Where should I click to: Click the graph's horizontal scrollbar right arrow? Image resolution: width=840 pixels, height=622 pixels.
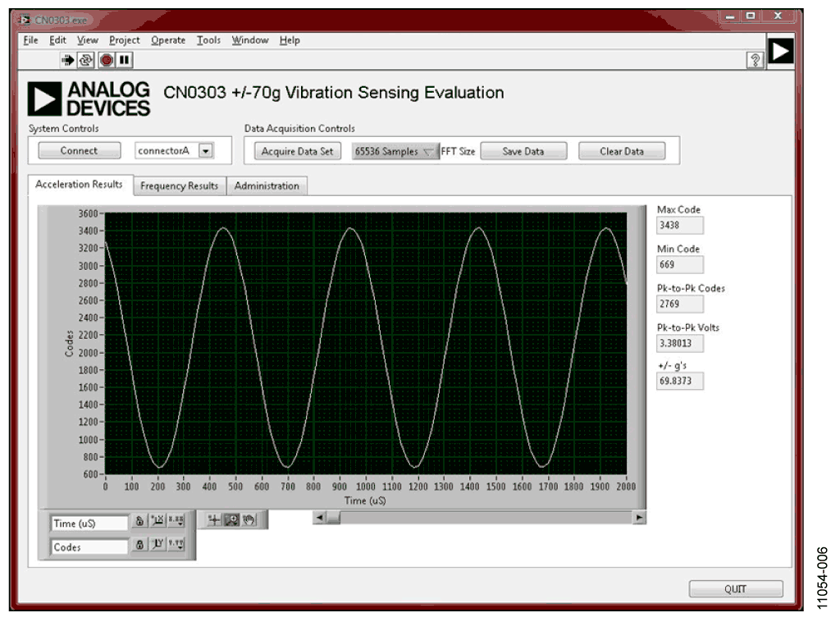point(638,517)
